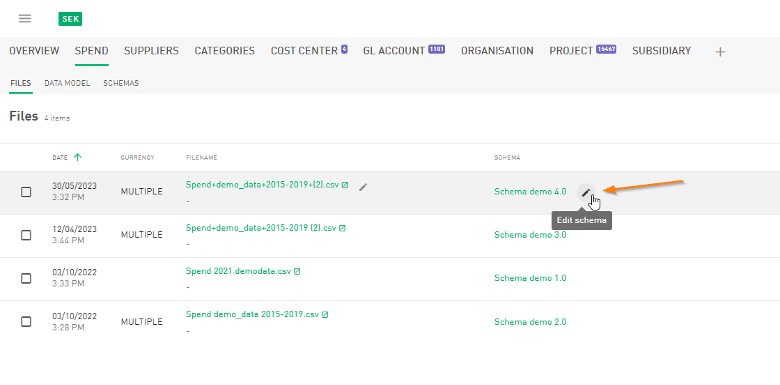This screenshot has height=385, width=780.
Task: Open file Spend demo_data 2015-2019.csv
Action: click(x=252, y=314)
